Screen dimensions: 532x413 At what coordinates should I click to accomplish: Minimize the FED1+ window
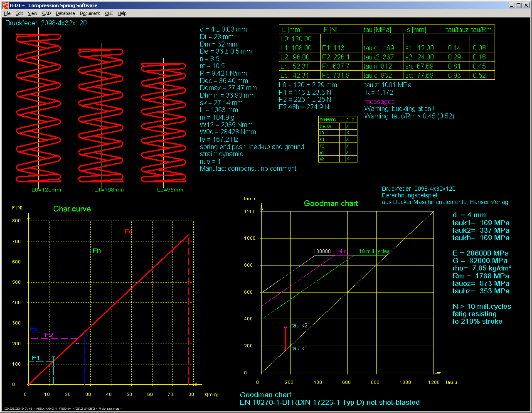coord(512,5)
